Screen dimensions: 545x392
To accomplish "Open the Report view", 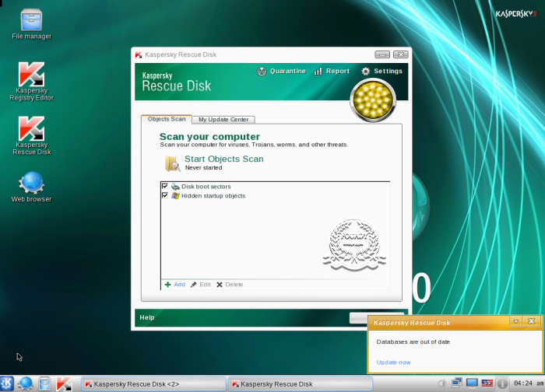I will click(332, 72).
